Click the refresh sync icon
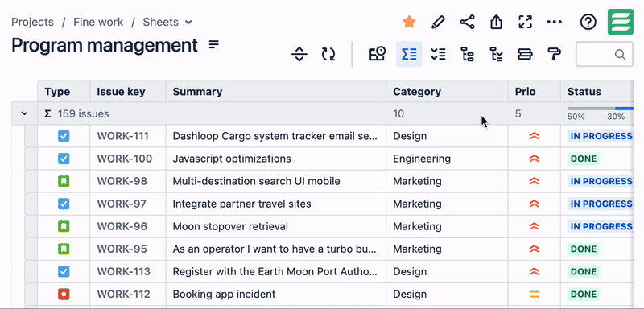The image size is (644, 309). click(x=328, y=54)
